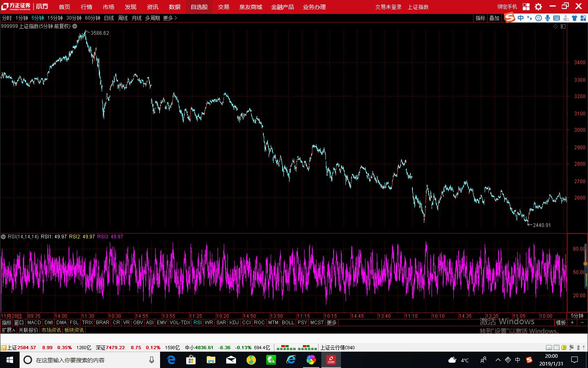
Task: Select the MACD indicator
Action: tap(34, 323)
